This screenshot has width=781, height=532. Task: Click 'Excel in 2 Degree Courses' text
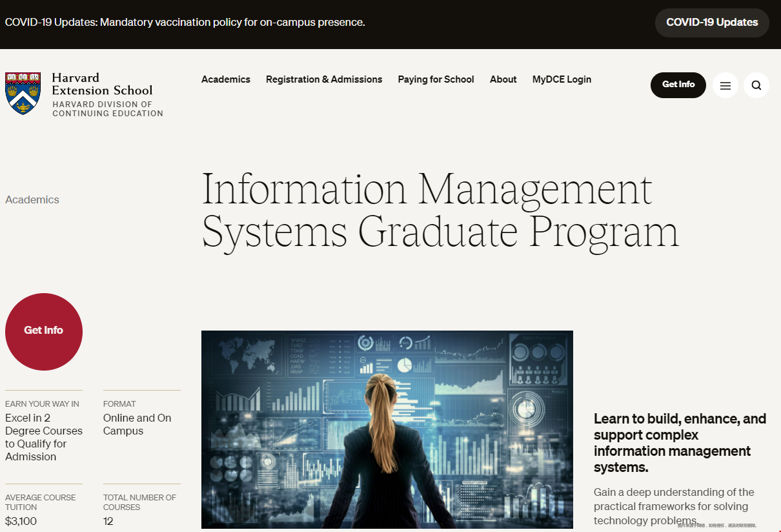[x=44, y=437]
